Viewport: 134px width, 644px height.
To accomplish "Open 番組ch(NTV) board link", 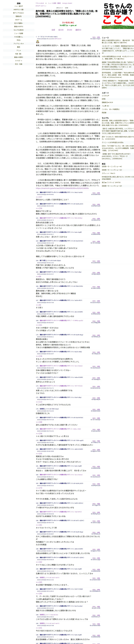I will (x=19, y=27).
